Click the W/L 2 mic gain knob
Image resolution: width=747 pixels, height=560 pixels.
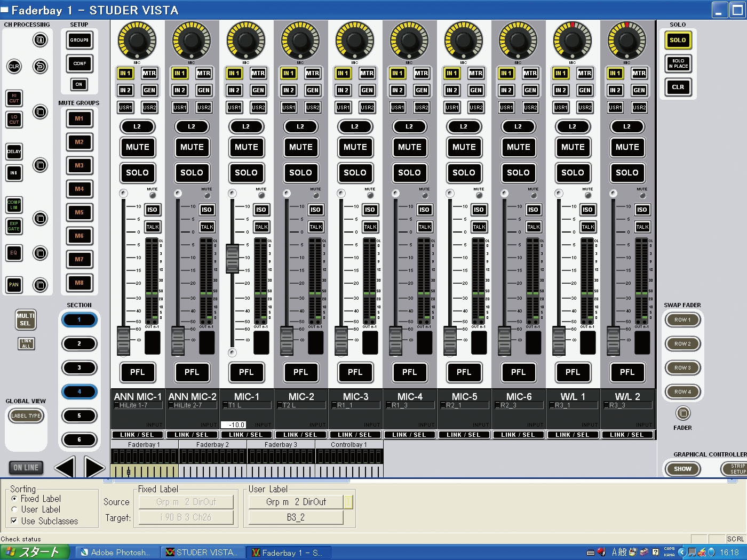(x=627, y=41)
